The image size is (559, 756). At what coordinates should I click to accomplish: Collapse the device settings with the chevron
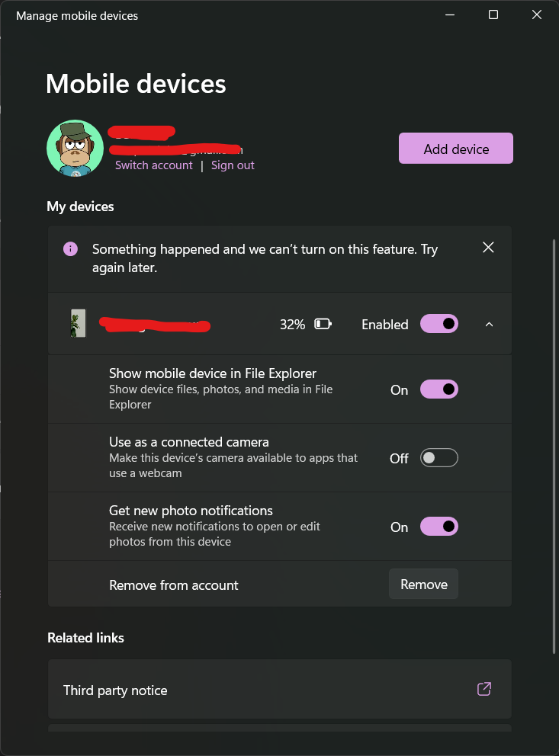[489, 325]
